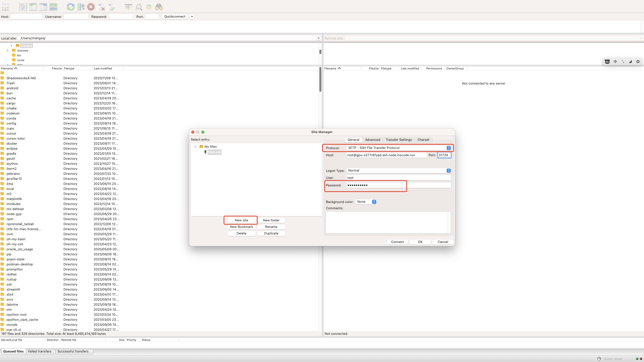This screenshot has width=644, height=362.
Task: Click the Successful transfers tab
Action: click(72, 351)
